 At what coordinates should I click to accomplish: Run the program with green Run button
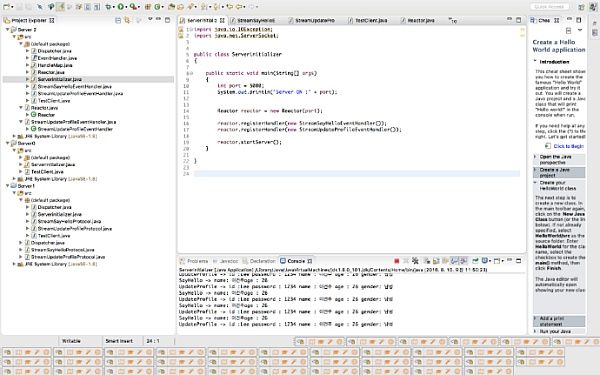[121, 7]
